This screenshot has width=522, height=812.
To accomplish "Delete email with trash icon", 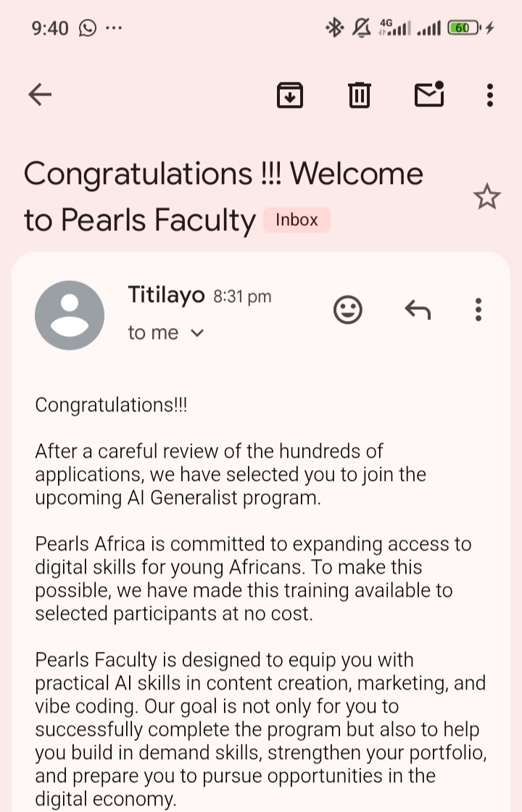I will (359, 95).
